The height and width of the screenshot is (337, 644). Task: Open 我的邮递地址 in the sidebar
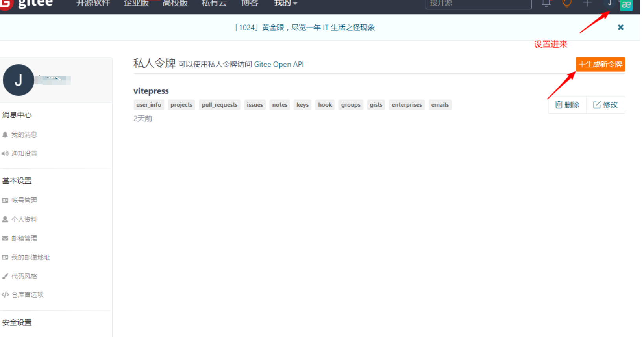pyautogui.click(x=31, y=257)
